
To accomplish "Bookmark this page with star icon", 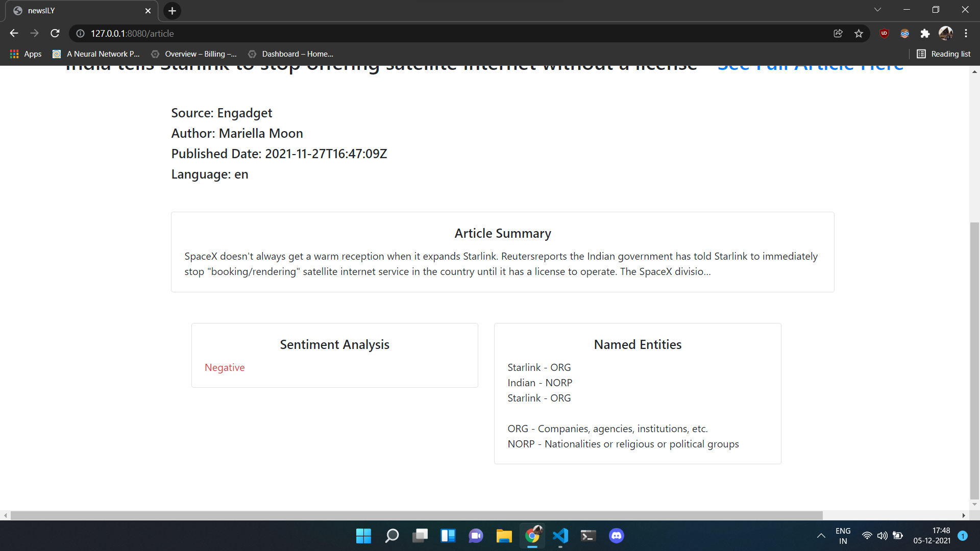I will (x=859, y=33).
